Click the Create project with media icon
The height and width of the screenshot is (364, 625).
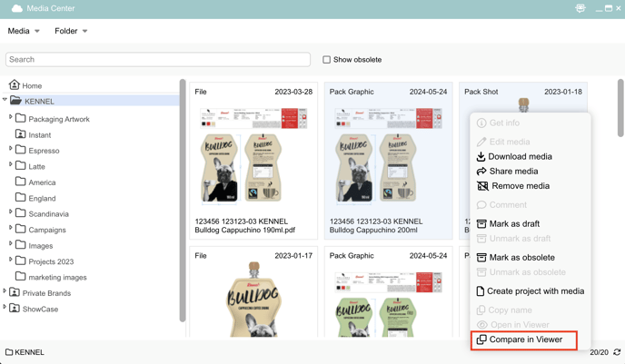pyautogui.click(x=481, y=291)
